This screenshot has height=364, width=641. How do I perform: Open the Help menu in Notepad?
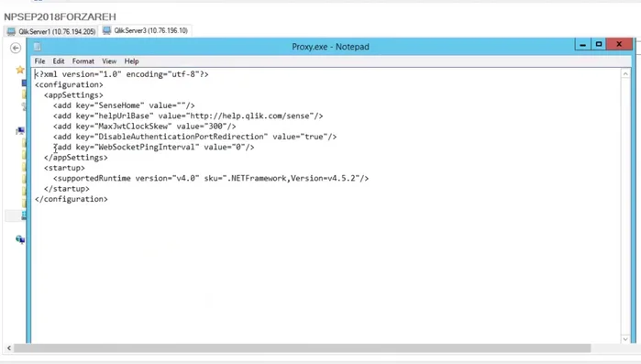pyautogui.click(x=132, y=61)
